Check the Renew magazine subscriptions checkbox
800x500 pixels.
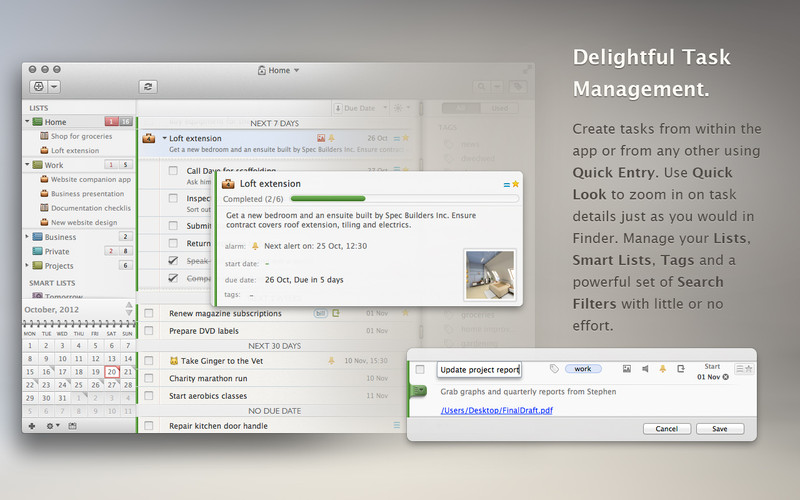point(148,313)
